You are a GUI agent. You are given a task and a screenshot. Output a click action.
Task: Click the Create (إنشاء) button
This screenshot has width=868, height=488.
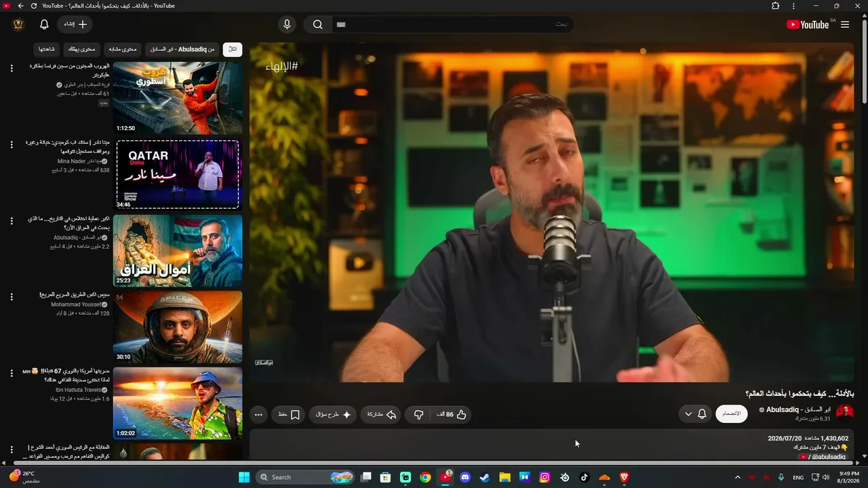[x=75, y=24]
